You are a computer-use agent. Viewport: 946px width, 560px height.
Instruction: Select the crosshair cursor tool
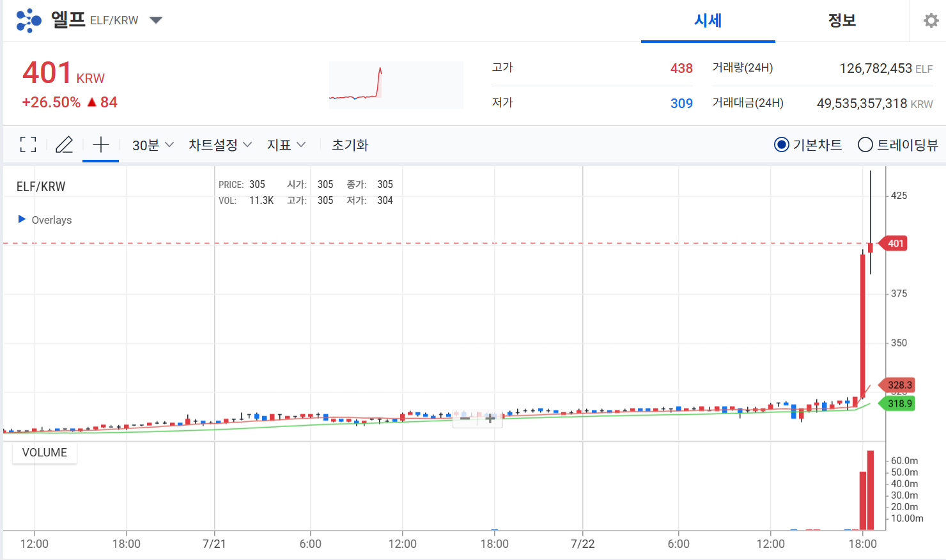tap(101, 144)
